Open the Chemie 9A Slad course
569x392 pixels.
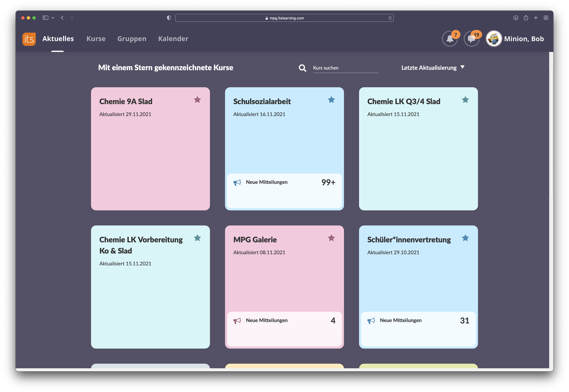tap(126, 101)
